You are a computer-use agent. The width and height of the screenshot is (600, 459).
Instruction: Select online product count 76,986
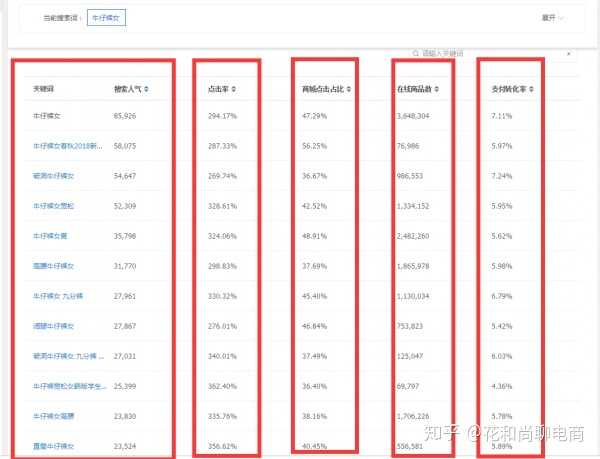[408, 146]
